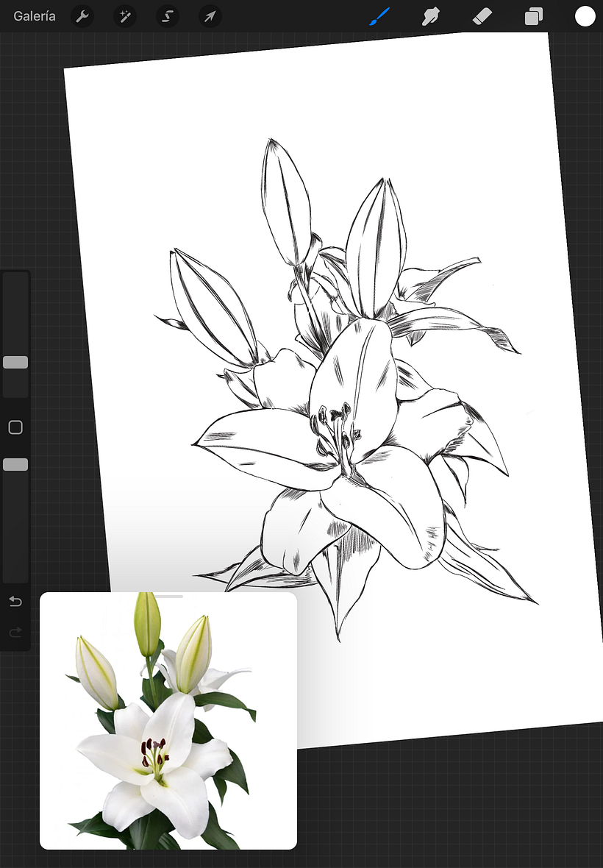
Task: Open the Adjustments magic wand menu
Action: (x=125, y=16)
